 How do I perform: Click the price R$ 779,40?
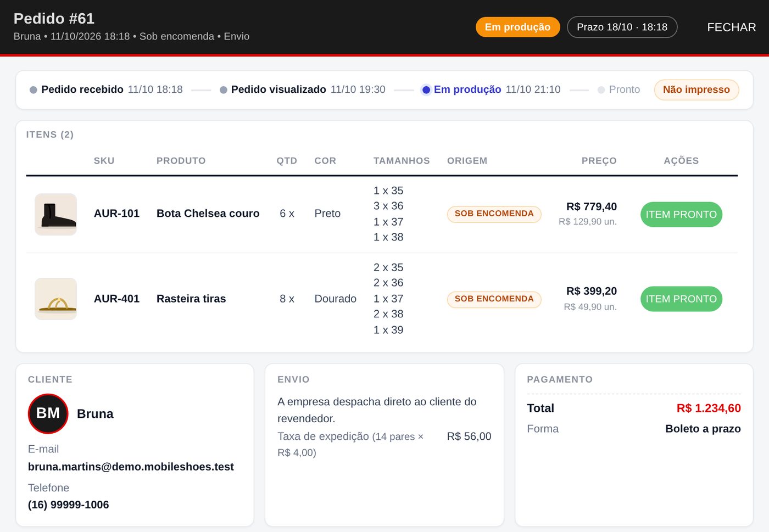[x=592, y=206]
